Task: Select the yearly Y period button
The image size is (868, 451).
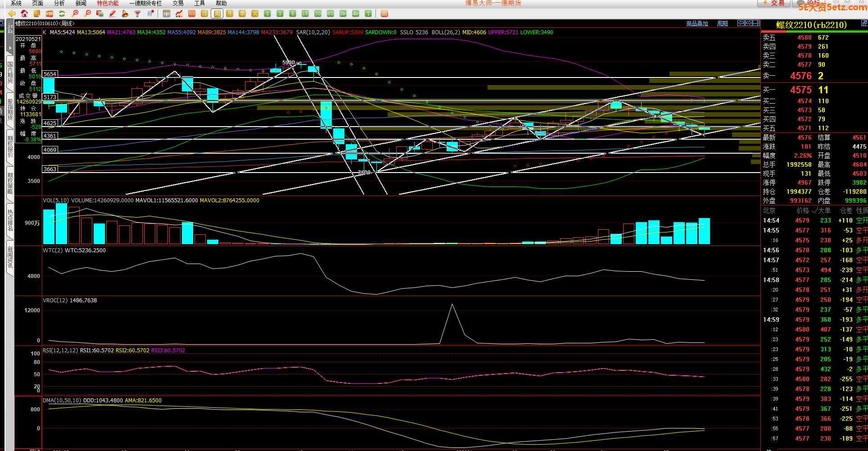Action: (368, 14)
